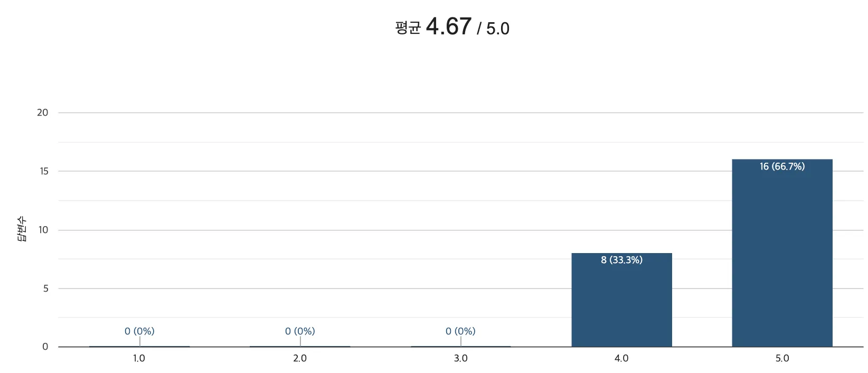The height and width of the screenshot is (373, 868).
Task: Click the average score 4.67 heading
Action: 448,26
